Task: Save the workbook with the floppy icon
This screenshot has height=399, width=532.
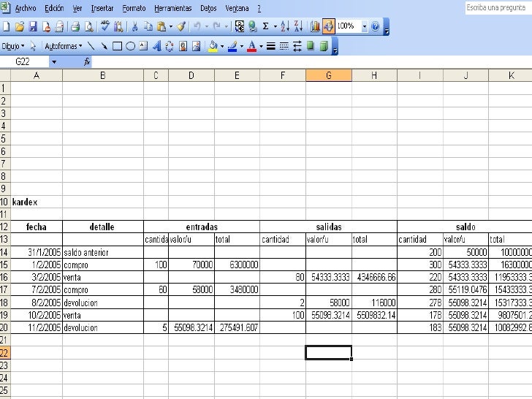Action: pyautogui.click(x=33, y=26)
